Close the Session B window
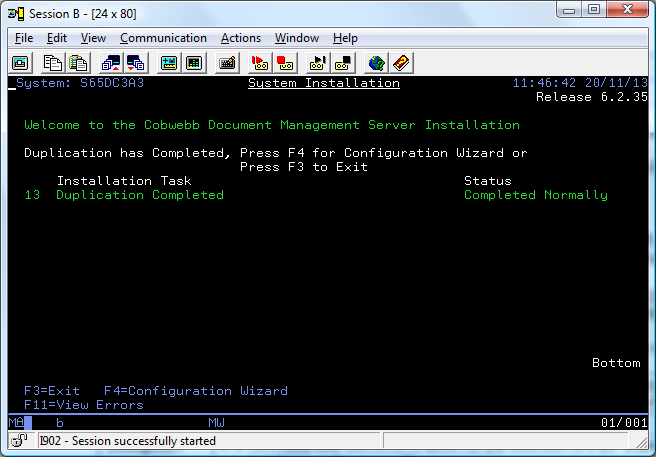Screen dimensions: 656x457 coord(627,10)
